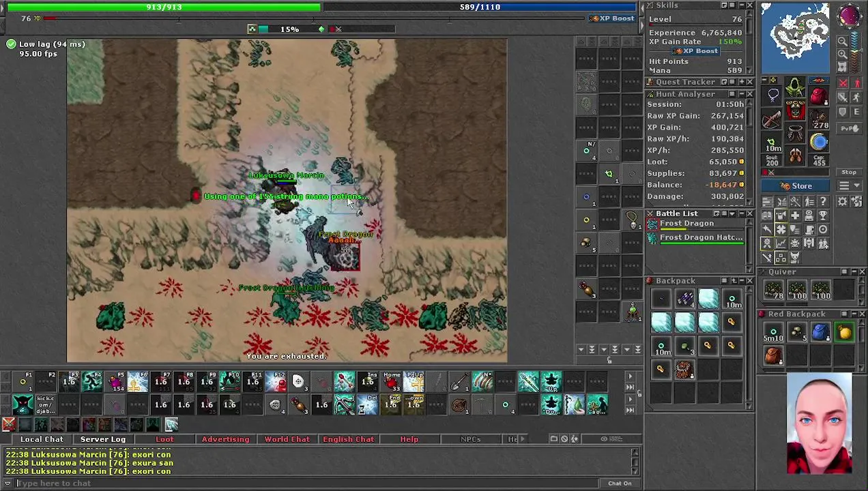Image resolution: width=868 pixels, height=491 pixels.
Task: Click the first action bar next-page arrow
Action: [630, 376]
